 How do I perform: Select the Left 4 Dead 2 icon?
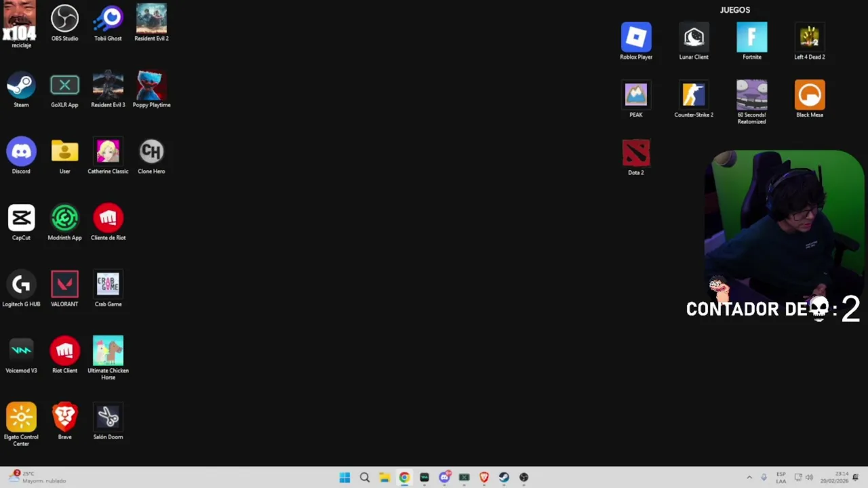click(x=809, y=41)
